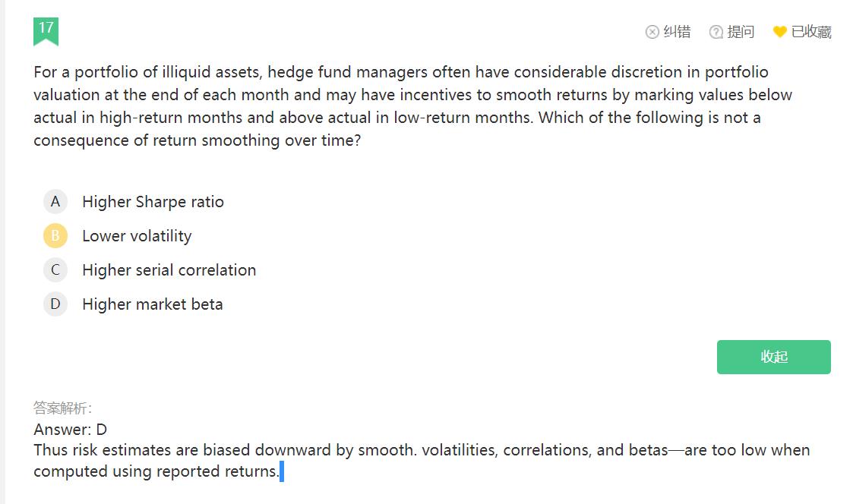The height and width of the screenshot is (504, 853).
Task: Toggle the yellow heart favorite icon
Action: click(779, 32)
